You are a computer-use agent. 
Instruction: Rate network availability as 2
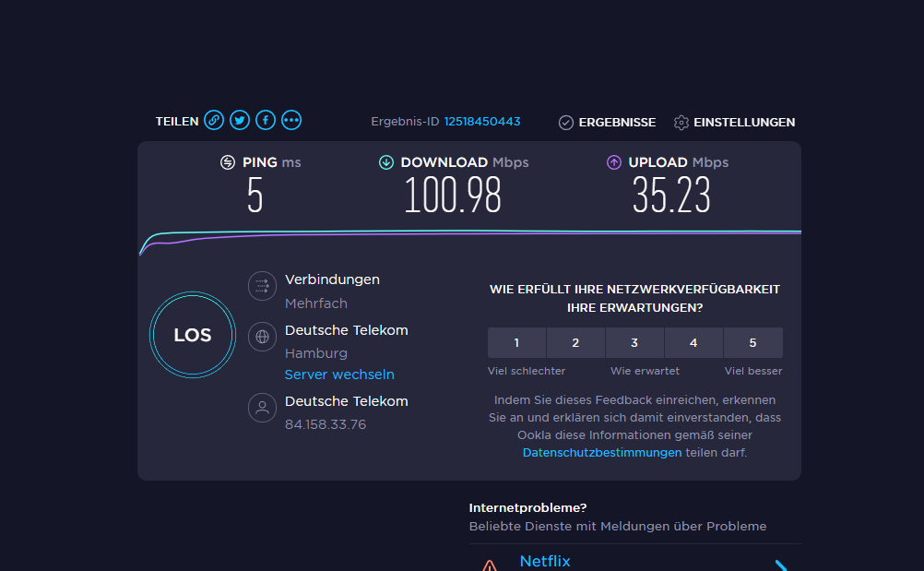575,343
